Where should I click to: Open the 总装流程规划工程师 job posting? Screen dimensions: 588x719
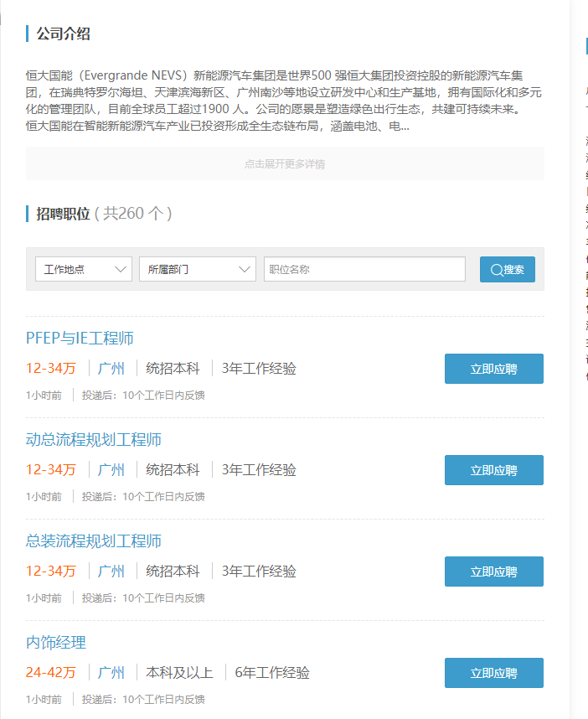[94, 541]
